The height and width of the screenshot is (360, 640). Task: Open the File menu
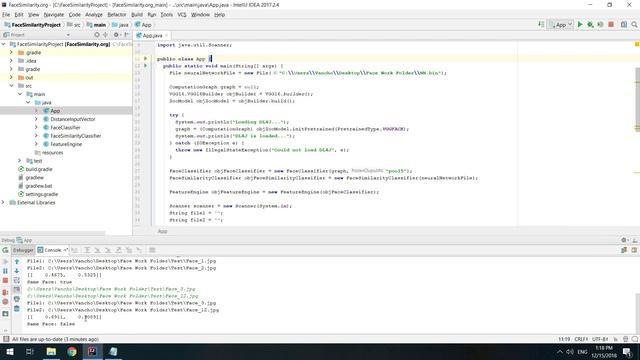pos(6,15)
